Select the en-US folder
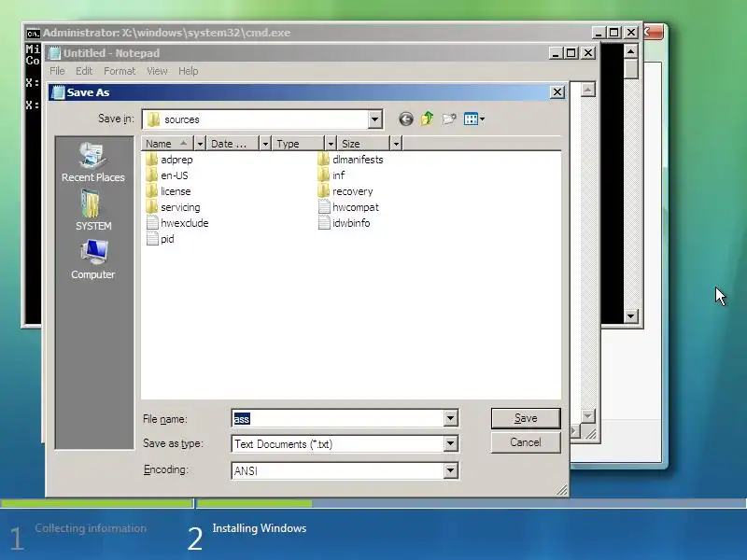 [x=167, y=175]
